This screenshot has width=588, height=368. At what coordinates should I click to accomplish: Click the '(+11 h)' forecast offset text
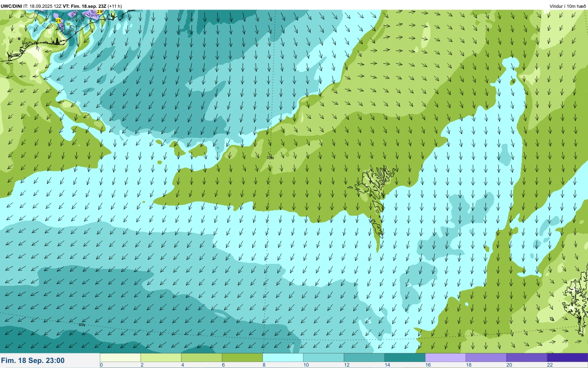click(115, 6)
